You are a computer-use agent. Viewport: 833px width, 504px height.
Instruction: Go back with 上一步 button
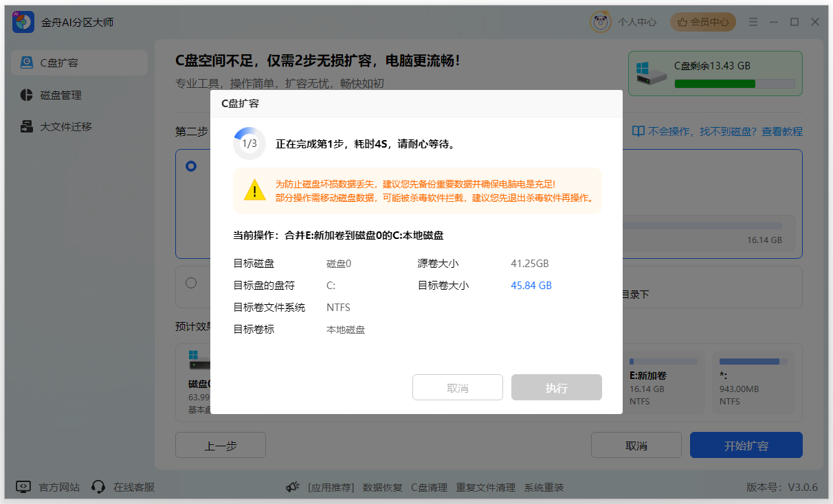tap(220, 445)
